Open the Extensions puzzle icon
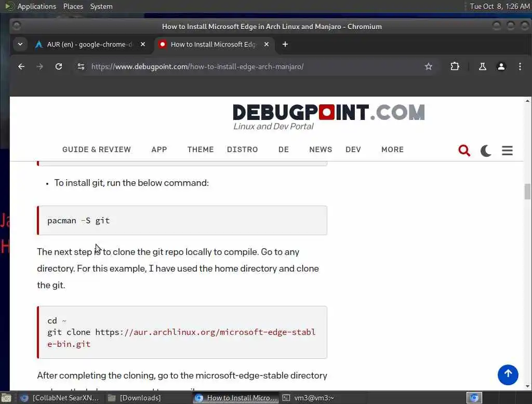 [x=455, y=66]
